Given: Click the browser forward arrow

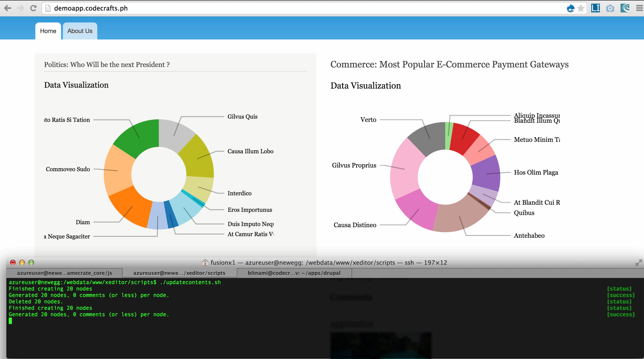Looking at the screenshot, I should pyautogui.click(x=20, y=8).
